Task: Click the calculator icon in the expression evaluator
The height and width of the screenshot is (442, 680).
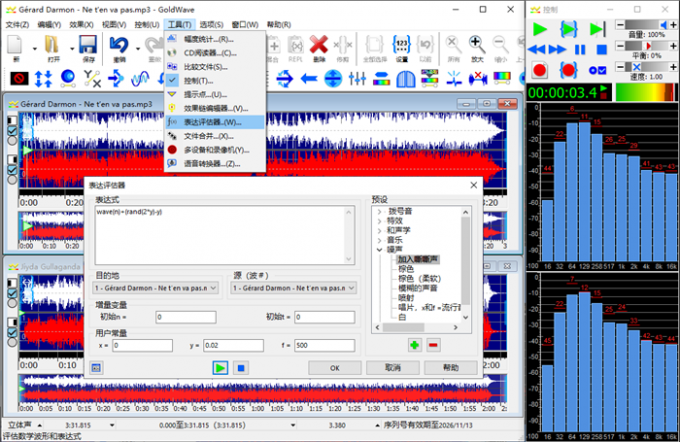Action: [96, 368]
